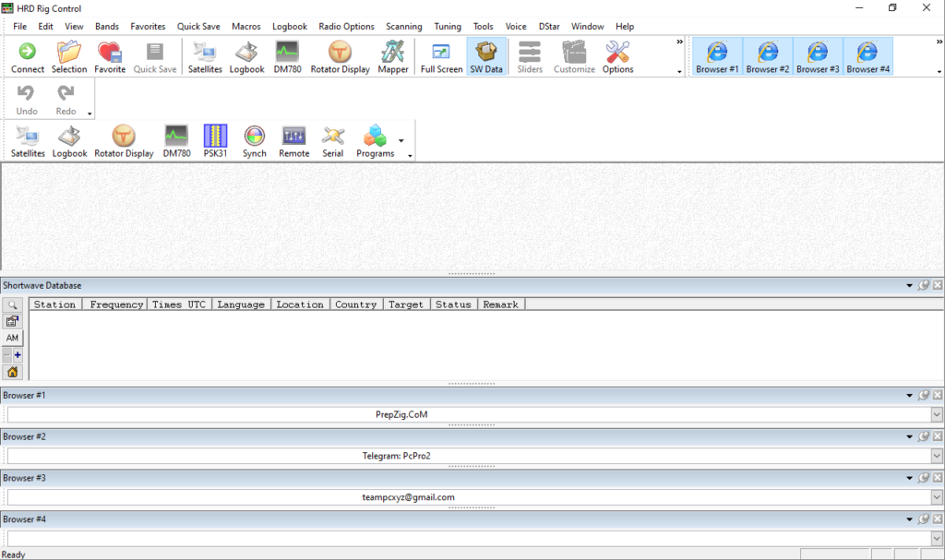Click the Sliders toolbar icon
Image resolution: width=945 pixels, height=560 pixels.
click(x=530, y=57)
